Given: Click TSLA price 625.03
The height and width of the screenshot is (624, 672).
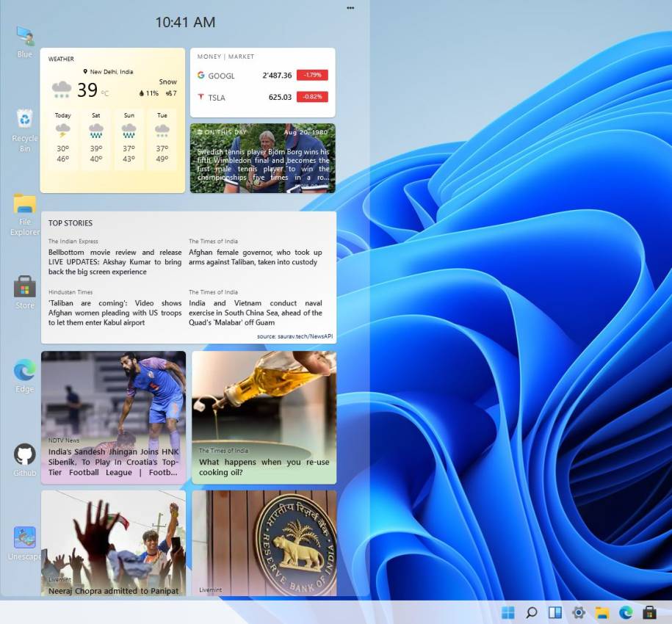Looking at the screenshot, I should point(280,97).
